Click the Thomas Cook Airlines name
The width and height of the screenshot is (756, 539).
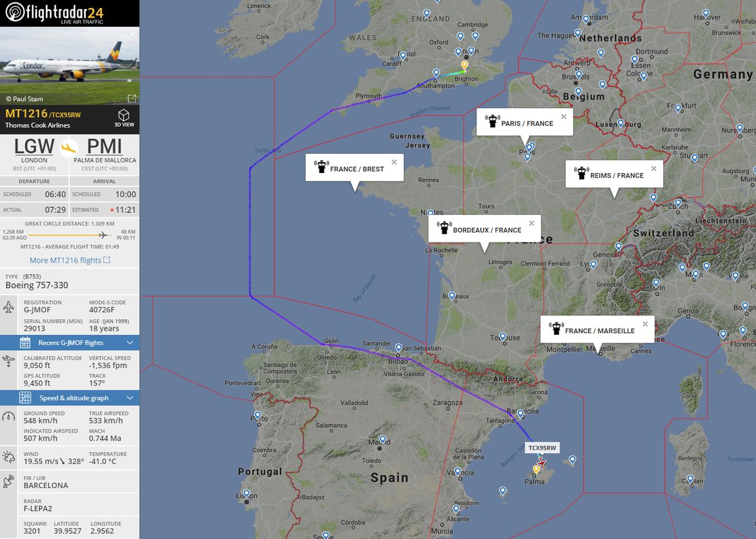[38, 125]
